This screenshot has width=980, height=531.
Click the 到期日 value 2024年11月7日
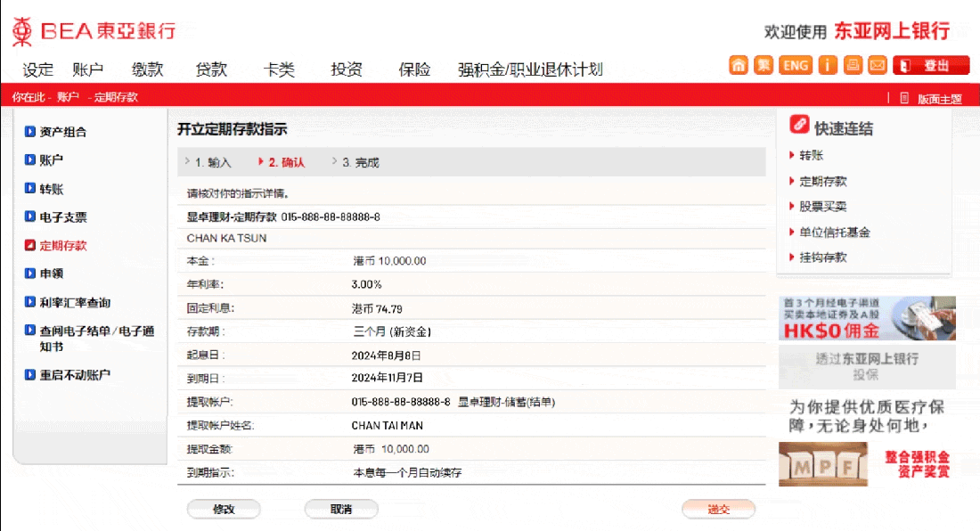tap(387, 378)
